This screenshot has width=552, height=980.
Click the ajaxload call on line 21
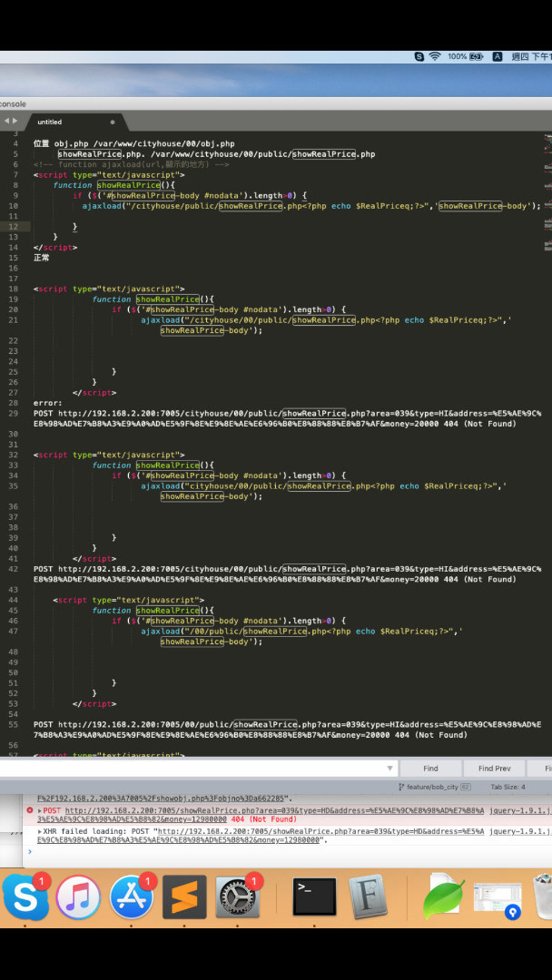tap(326, 325)
